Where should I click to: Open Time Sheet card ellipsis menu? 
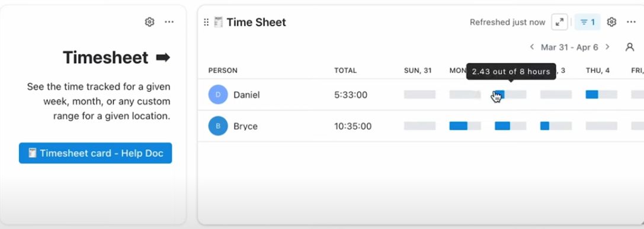tap(632, 22)
